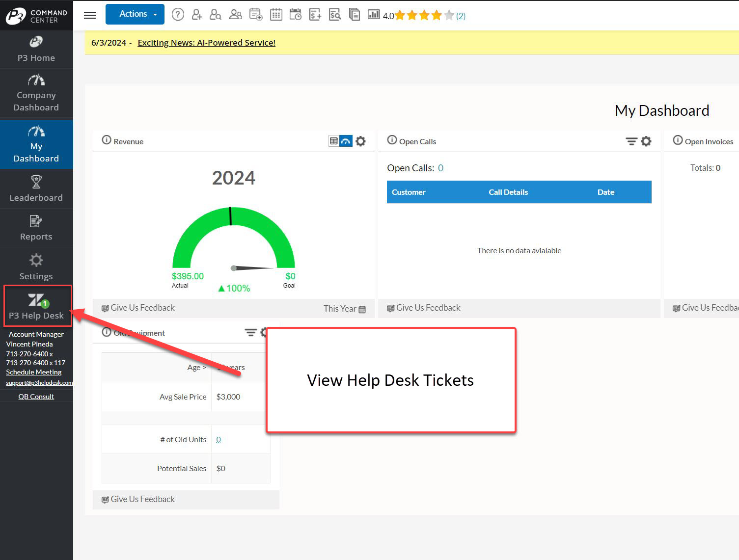Toggle the hamburger menu in the top bar
The width and height of the screenshot is (739, 560).
tap(90, 15)
